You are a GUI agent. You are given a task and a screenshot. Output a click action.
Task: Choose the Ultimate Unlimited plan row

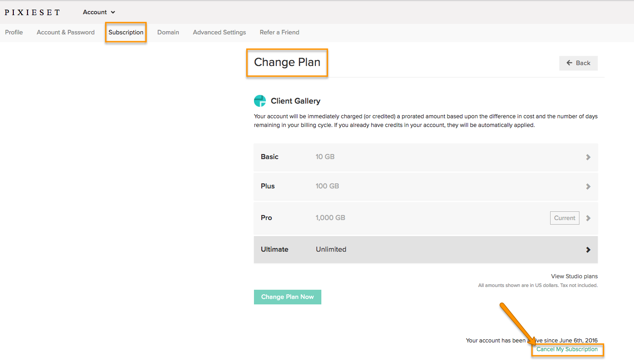click(x=426, y=250)
